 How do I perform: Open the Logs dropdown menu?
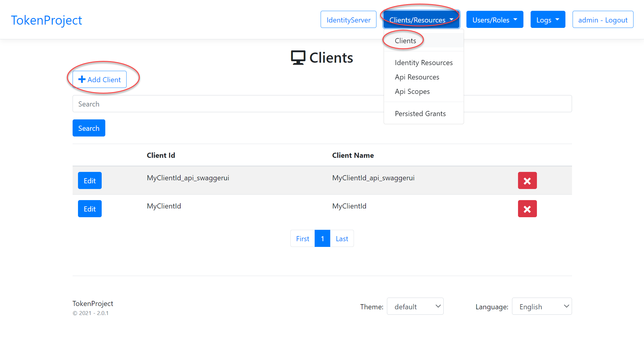tap(547, 20)
